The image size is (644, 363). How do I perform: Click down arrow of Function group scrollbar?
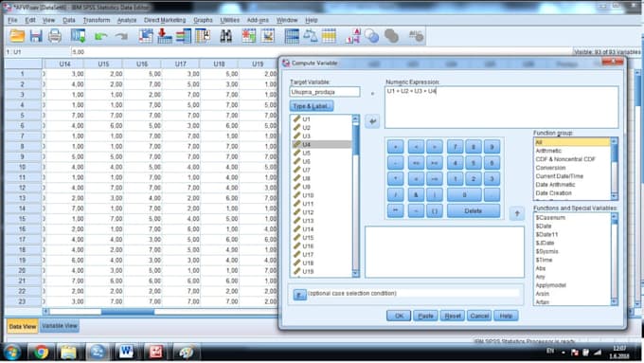[614, 196]
